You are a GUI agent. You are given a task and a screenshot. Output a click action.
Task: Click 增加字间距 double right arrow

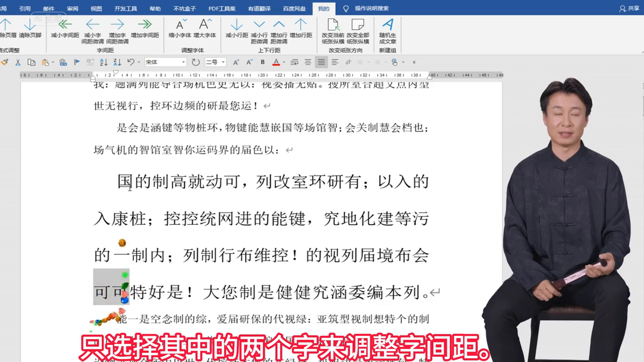(145, 24)
